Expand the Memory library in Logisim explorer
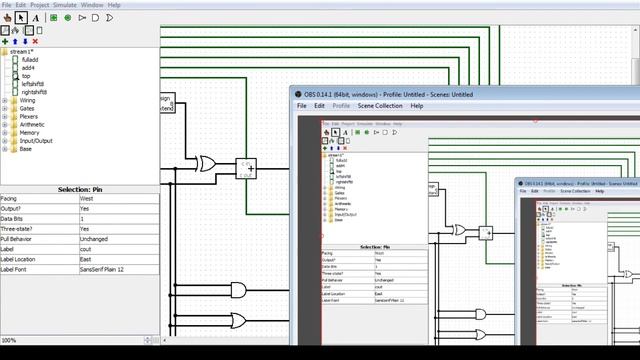 5,133
